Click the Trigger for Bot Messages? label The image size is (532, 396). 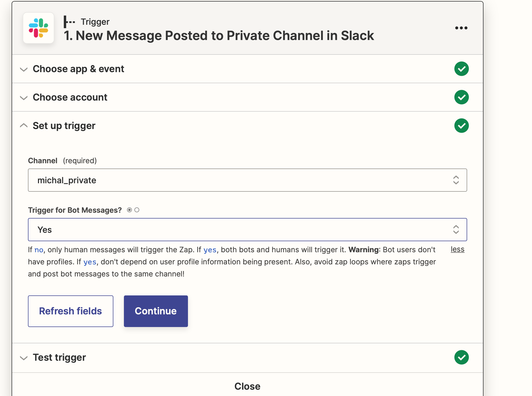(75, 210)
